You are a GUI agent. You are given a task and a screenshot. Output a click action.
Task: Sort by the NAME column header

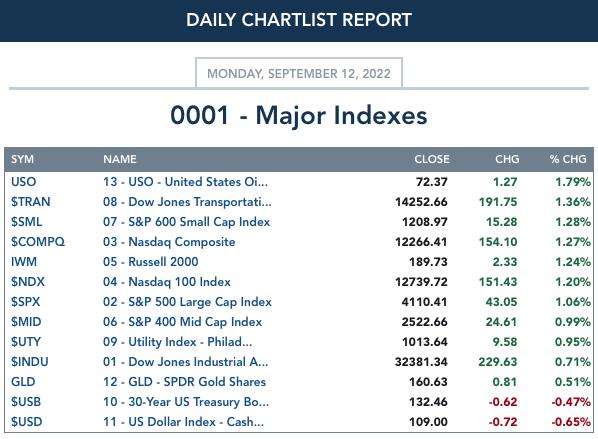[119, 159]
